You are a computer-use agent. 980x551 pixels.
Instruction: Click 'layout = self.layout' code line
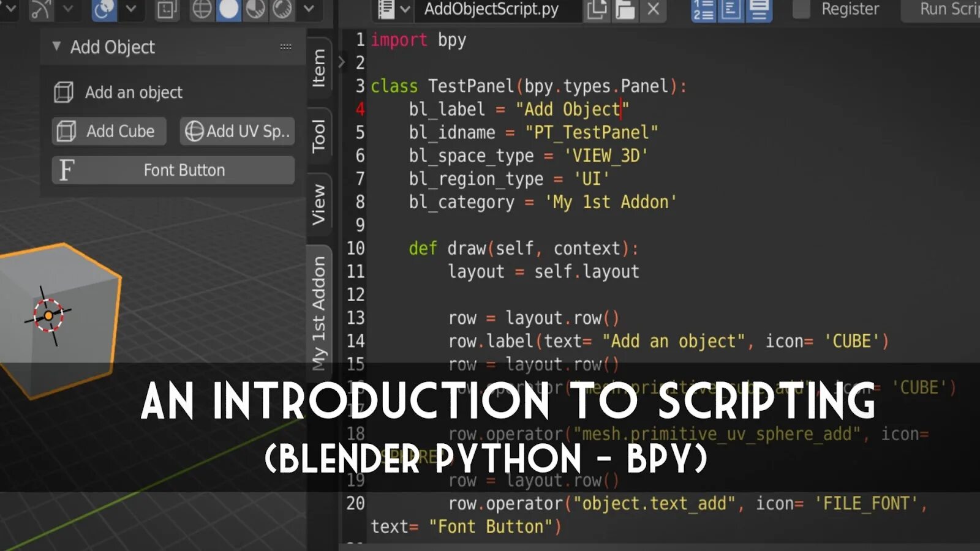(x=543, y=272)
